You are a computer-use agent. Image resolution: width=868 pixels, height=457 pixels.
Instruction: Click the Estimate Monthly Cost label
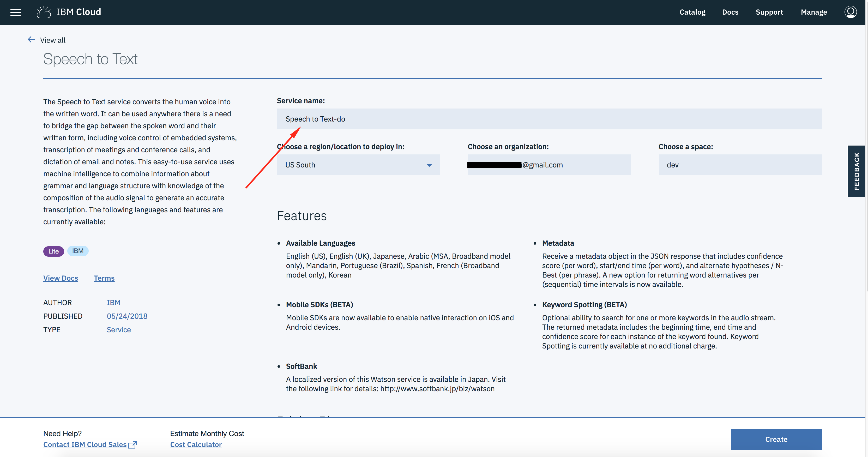tap(207, 434)
